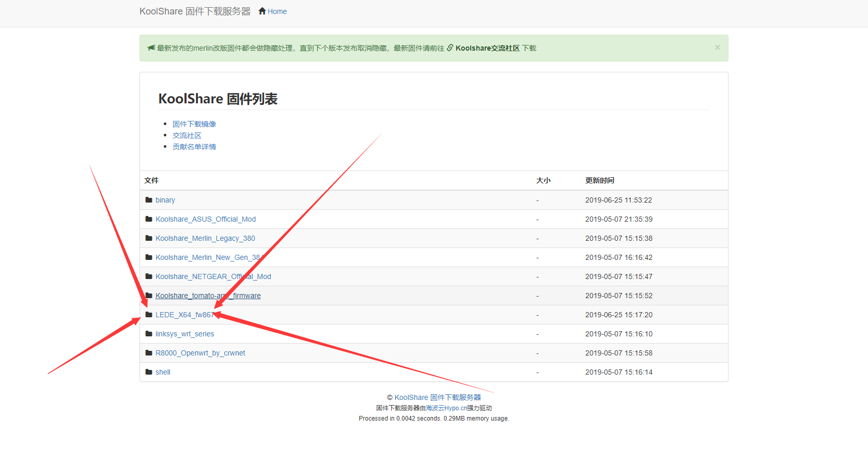Click the timestamp 2019-05-07 15:15:58
The width and height of the screenshot is (868, 464).
click(619, 353)
